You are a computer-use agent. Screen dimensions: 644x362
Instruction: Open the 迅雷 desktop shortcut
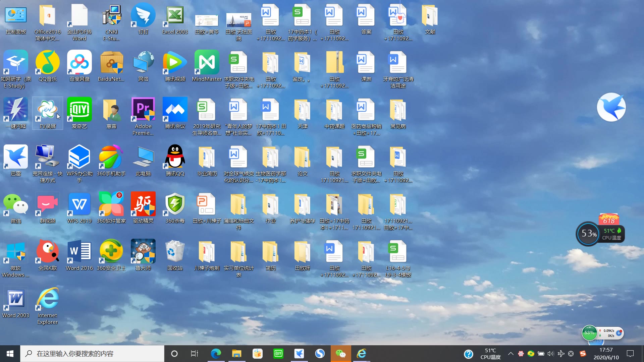click(x=16, y=161)
